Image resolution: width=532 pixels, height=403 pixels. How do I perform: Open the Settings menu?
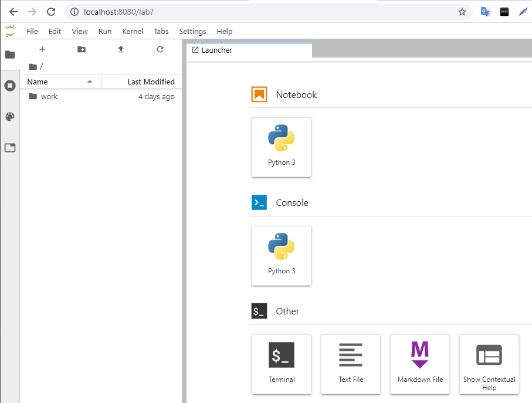click(192, 32)
